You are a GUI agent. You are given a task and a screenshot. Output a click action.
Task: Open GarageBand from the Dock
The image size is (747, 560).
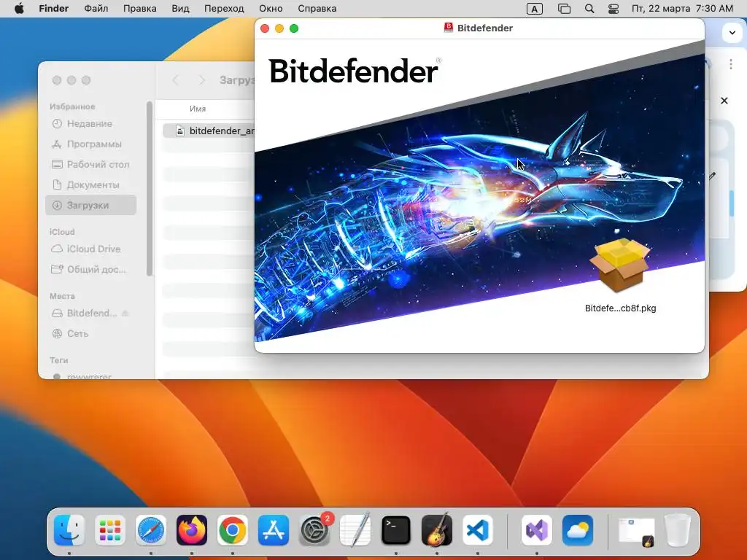(x=437, y=530)
